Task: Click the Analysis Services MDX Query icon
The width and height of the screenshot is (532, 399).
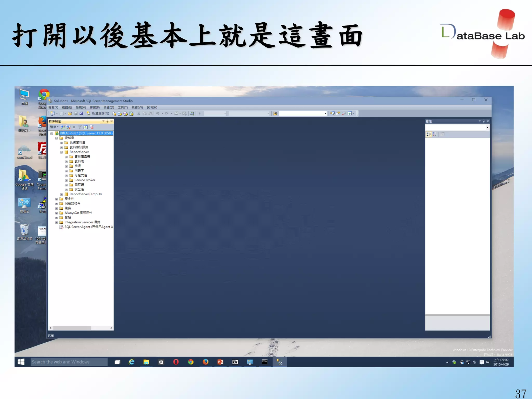Action: [120, 114]
